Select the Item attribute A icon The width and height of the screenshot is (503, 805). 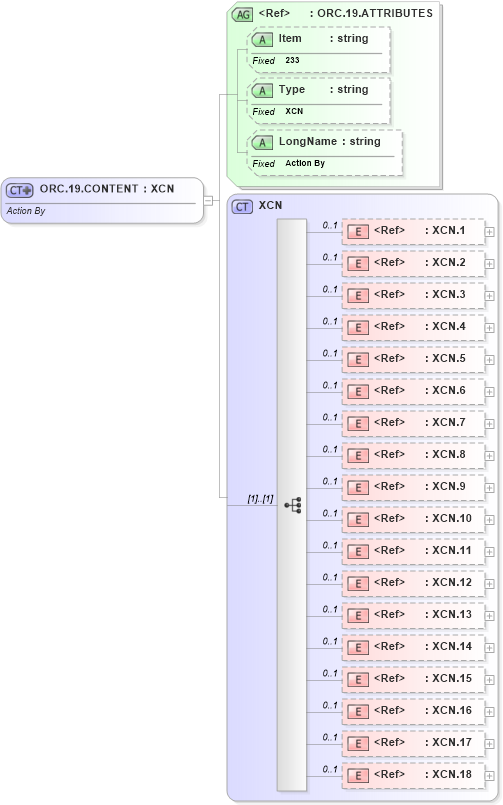[262, 40]
